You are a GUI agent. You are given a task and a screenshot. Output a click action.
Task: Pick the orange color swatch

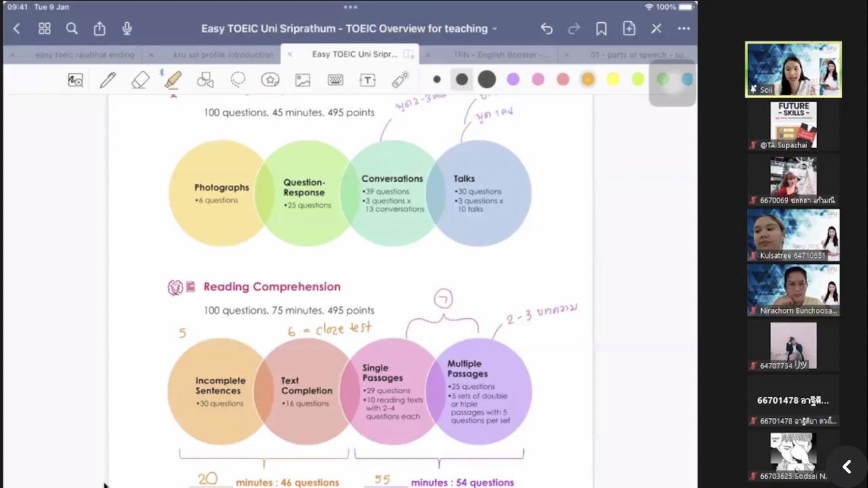pos(588,79)
